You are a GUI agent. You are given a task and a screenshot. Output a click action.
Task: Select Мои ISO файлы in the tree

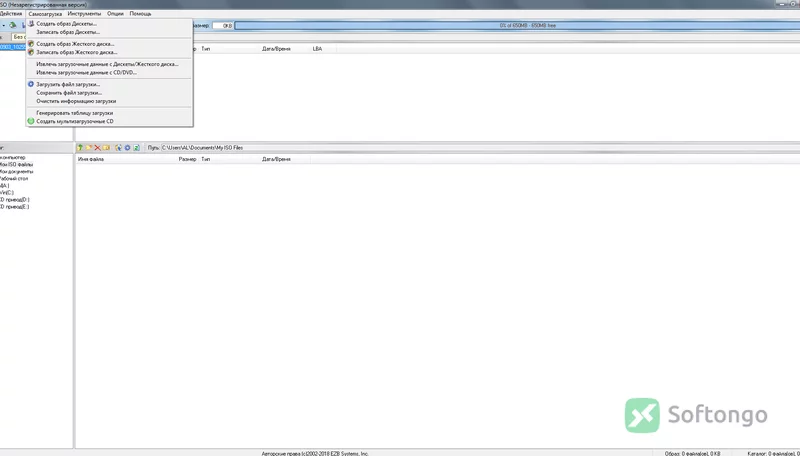point(16,165)
